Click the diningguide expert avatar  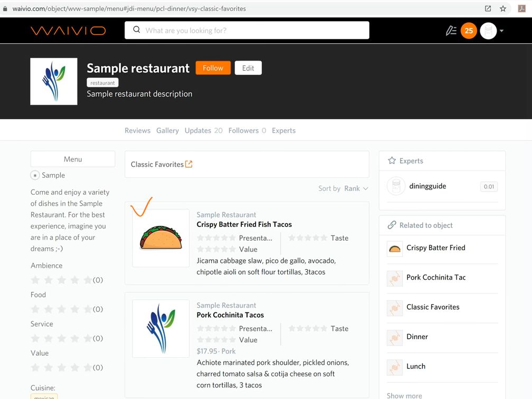coord(396,186)
